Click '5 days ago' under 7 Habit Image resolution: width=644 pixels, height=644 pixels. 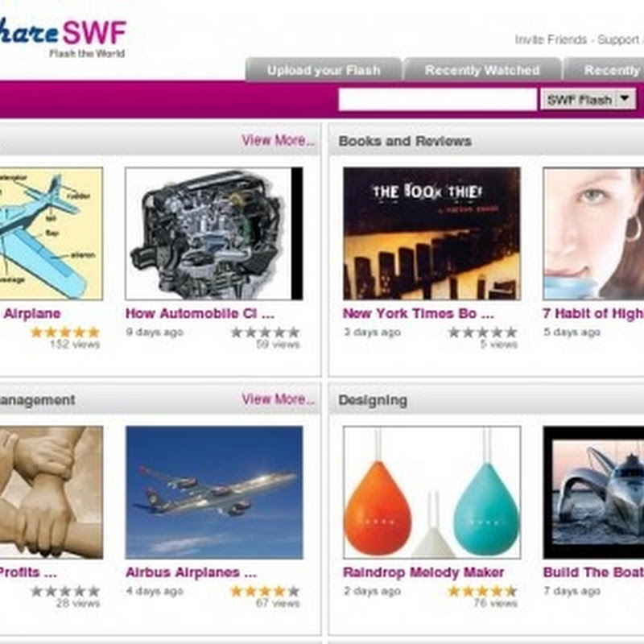tap(572, 332)
